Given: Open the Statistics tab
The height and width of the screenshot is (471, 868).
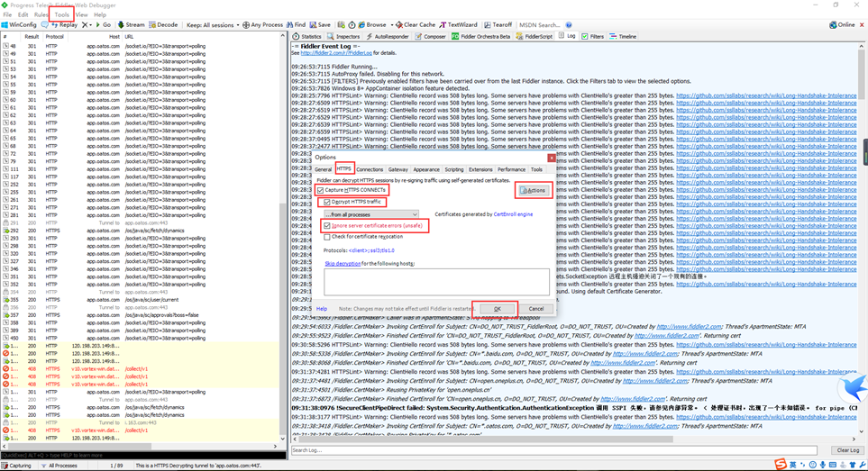Looking at the screenshot, I should pos(307,37).
